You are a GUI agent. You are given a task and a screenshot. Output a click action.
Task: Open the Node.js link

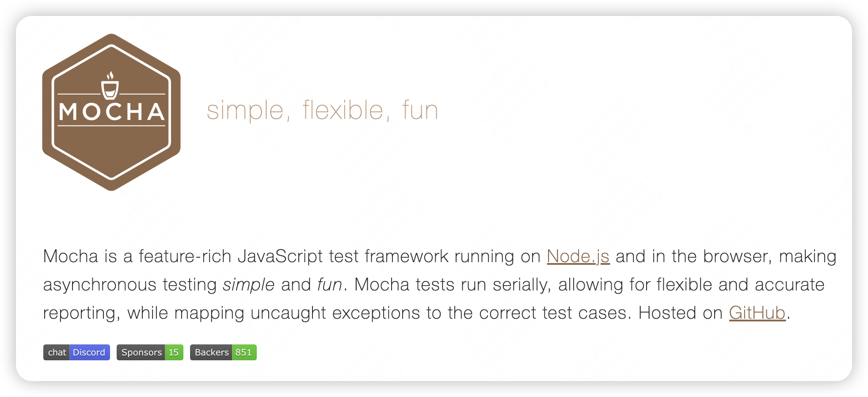coord(578,256)
